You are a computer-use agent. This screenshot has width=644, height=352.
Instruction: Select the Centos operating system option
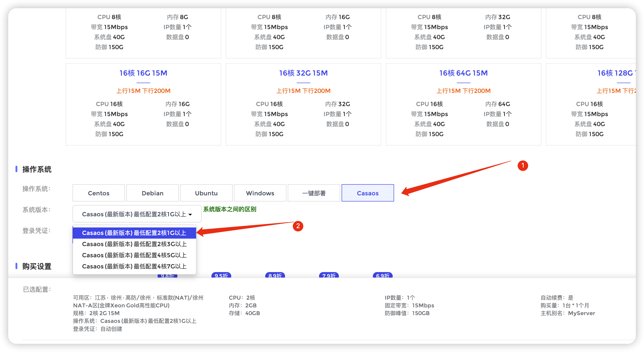coord(99,193)
